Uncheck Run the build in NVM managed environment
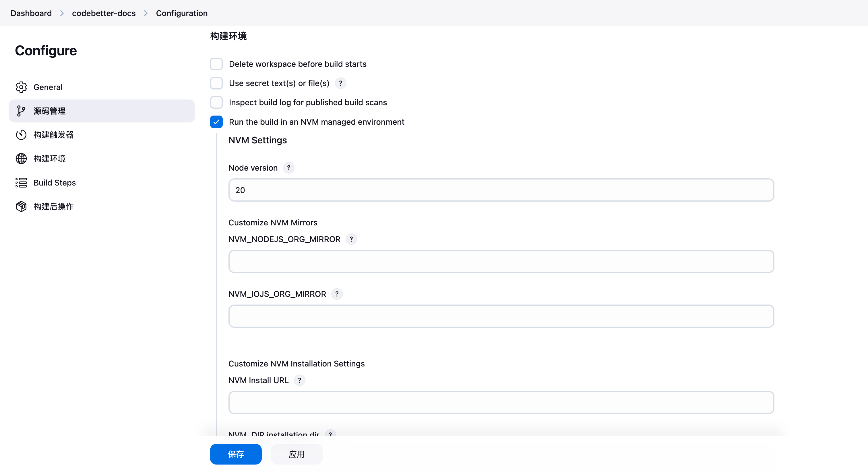Image resolution: width=868 pixels, height=472 pixels. coord(216,122)
